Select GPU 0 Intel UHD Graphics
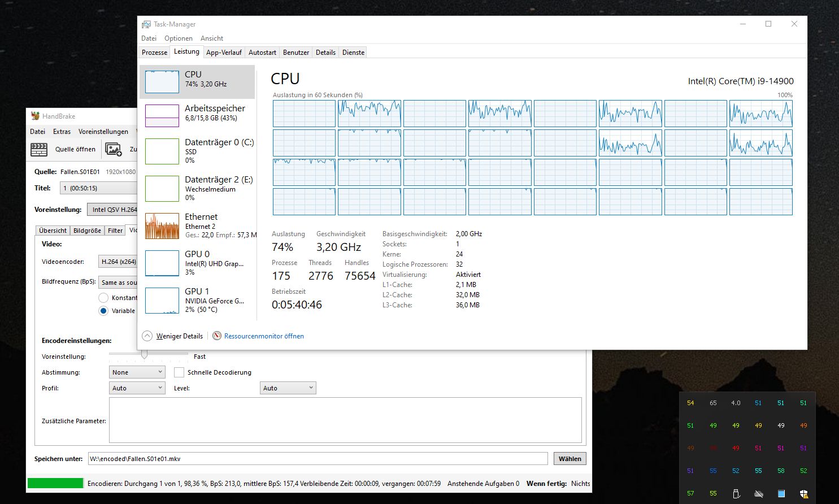This screenshot has height=504, width=839. click(x=197, y=263)
